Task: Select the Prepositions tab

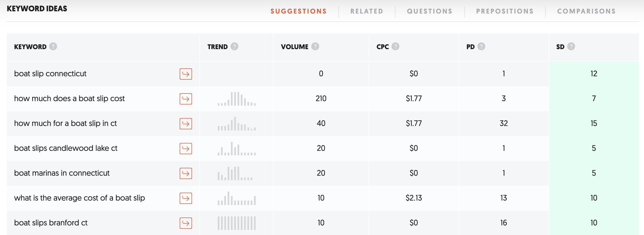Action: [x=505, y=11]
